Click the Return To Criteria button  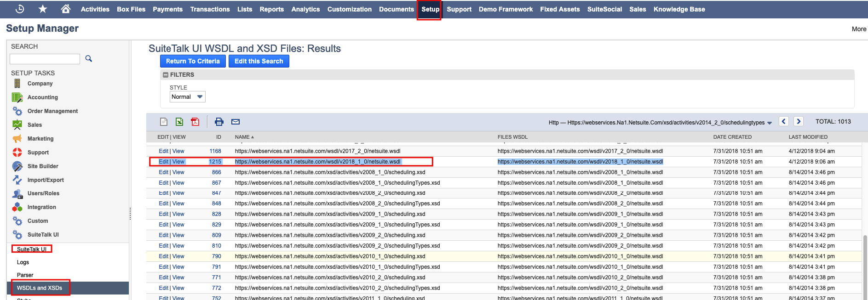click(193, 61)
